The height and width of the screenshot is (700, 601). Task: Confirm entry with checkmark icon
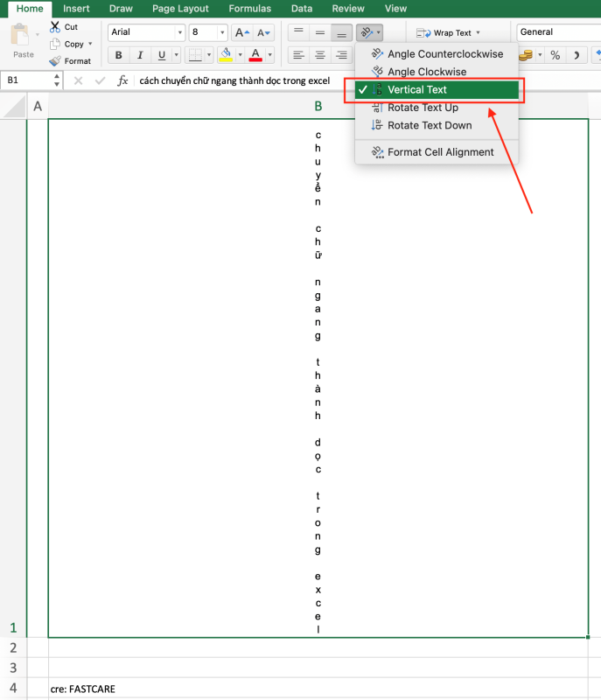tap(101, 80)
